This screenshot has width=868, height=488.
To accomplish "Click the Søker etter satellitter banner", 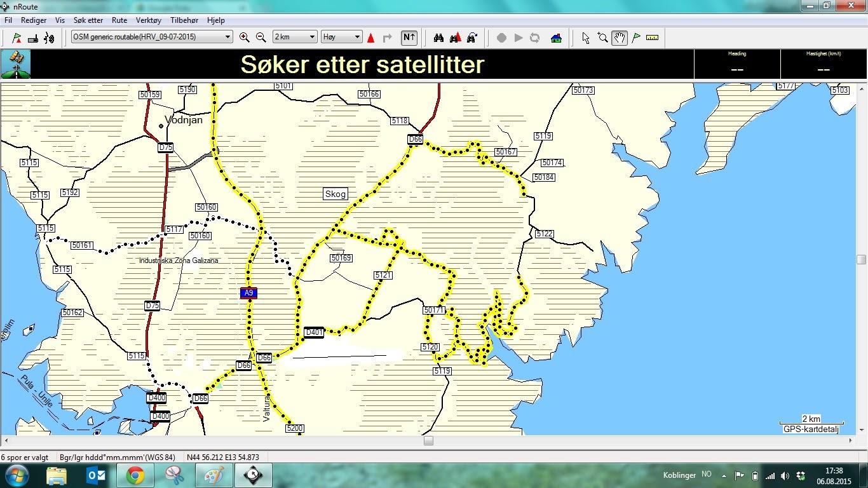I will pos(362,64).
